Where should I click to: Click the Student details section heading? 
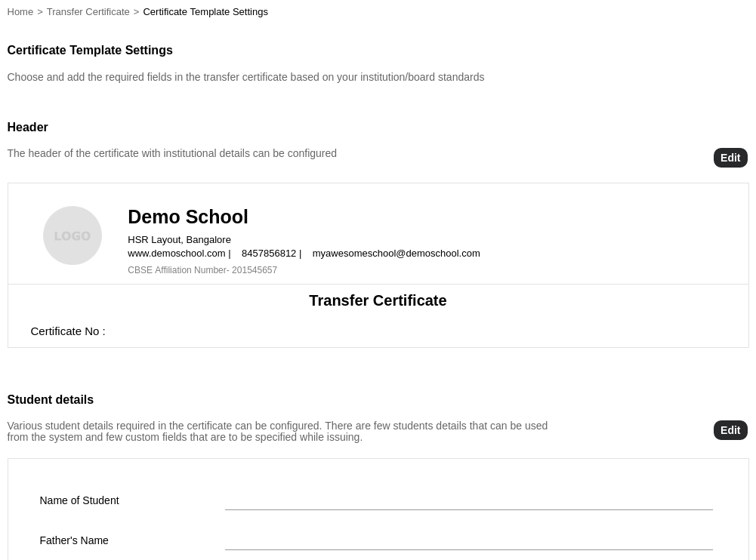[x=51, y=400]
